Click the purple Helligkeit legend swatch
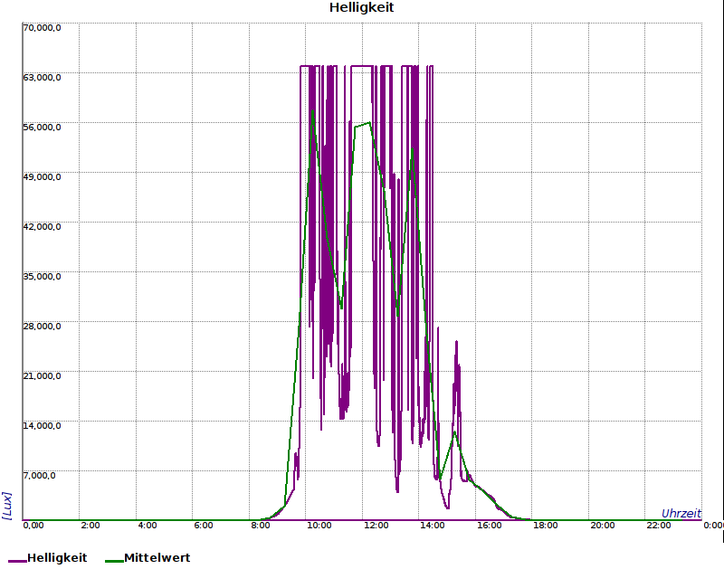 coord(17,561)
